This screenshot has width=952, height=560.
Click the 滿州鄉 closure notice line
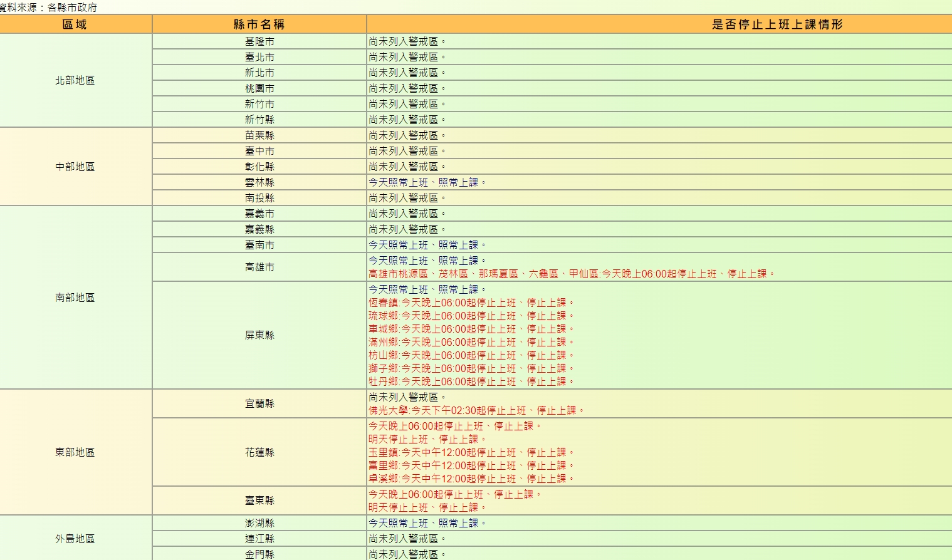point(471,342)
